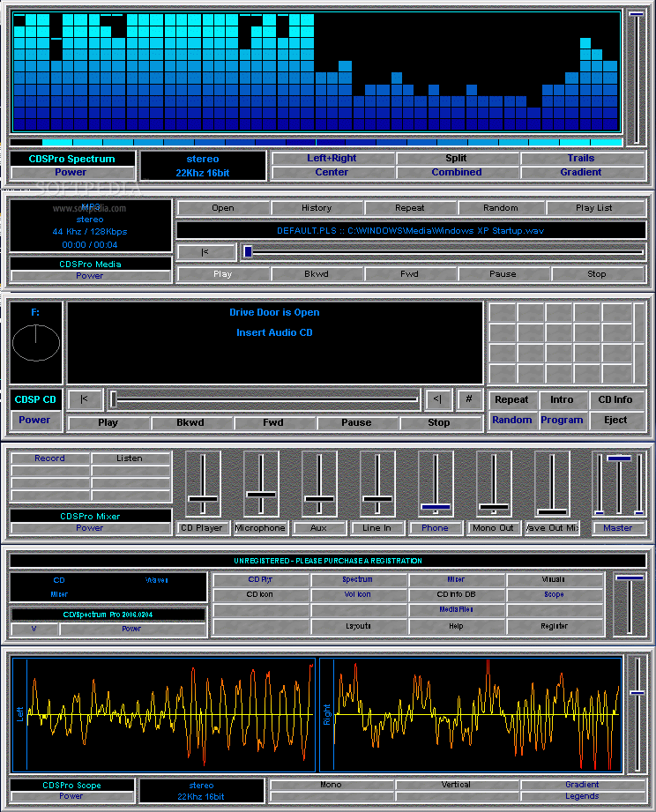Open Help from the control panel
This screenshot has height=812, width=656.
[456, 627]
